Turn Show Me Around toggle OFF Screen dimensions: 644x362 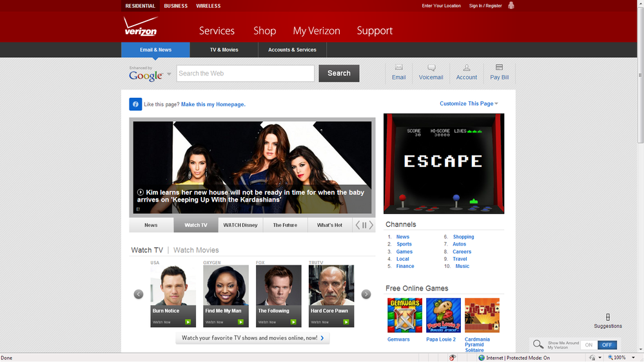[607, 345]
